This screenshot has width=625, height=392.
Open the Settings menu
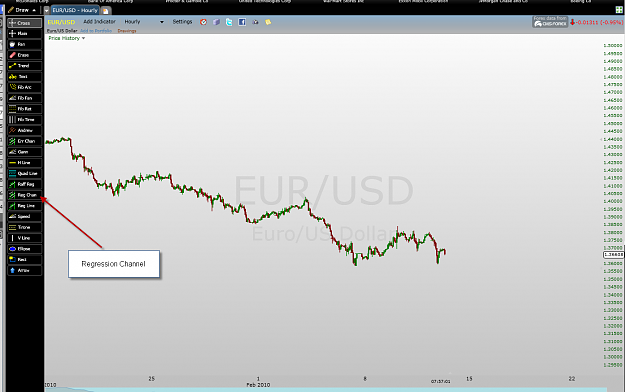(182, 22)
